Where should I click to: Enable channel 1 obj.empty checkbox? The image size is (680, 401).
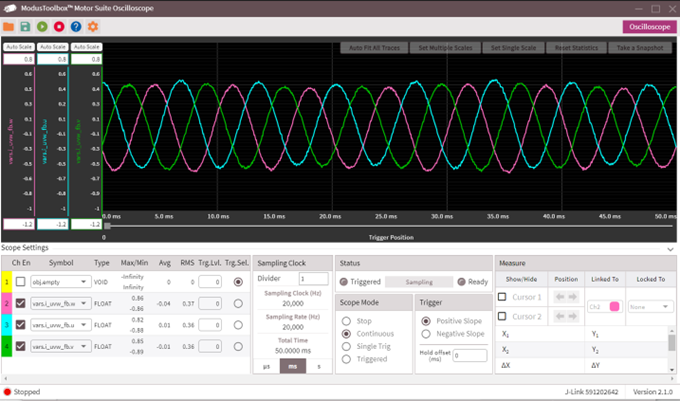point(20,282)
